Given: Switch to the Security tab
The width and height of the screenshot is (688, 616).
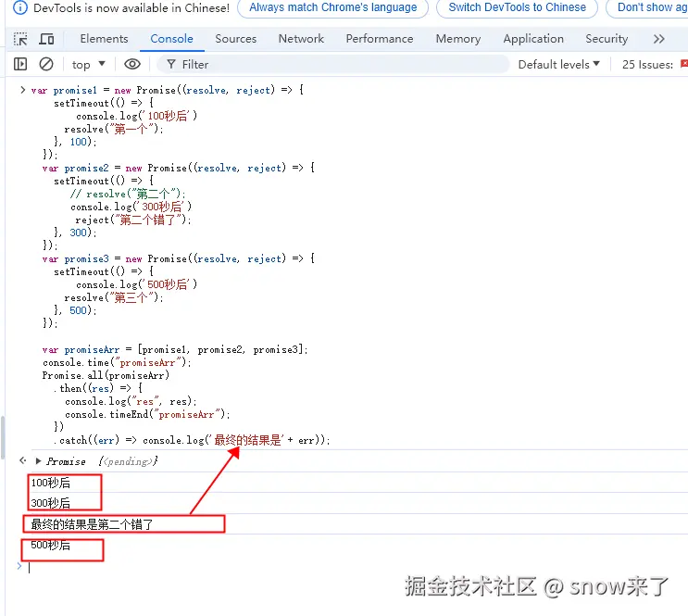Looking at the screenshot, I should (x=607, y=39).
